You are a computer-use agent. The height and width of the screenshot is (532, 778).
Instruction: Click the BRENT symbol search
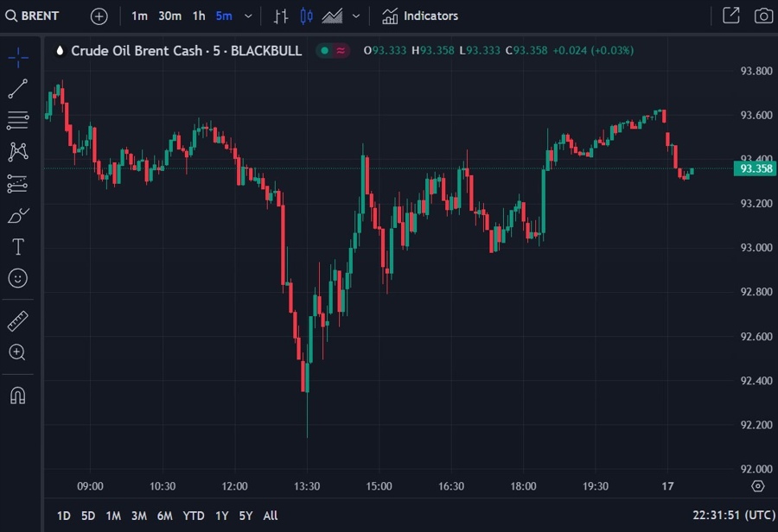click(x=33, y=16)
